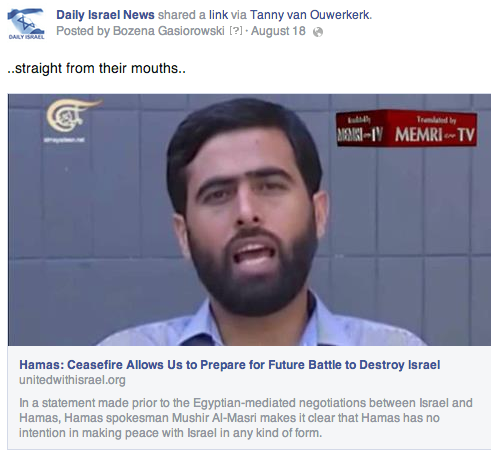Click the gold channel logo in the preview
The height and width of the screenshot is (451, 491).
tap(72, 115)
